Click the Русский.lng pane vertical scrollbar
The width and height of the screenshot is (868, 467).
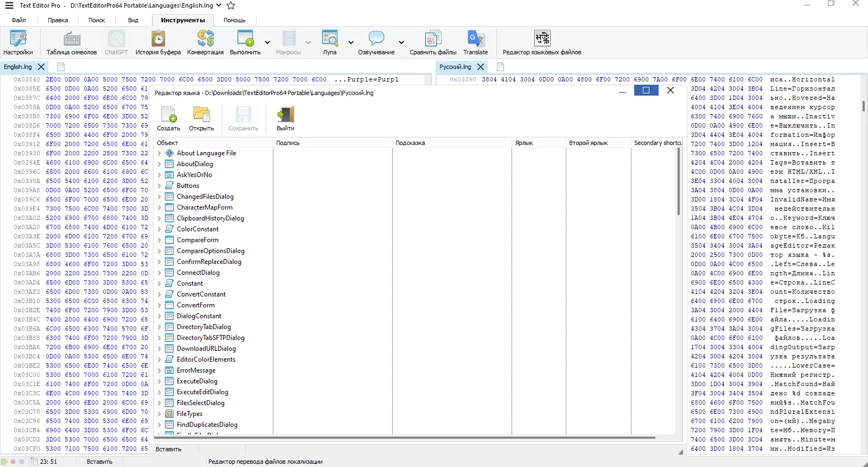pos(863,106)
